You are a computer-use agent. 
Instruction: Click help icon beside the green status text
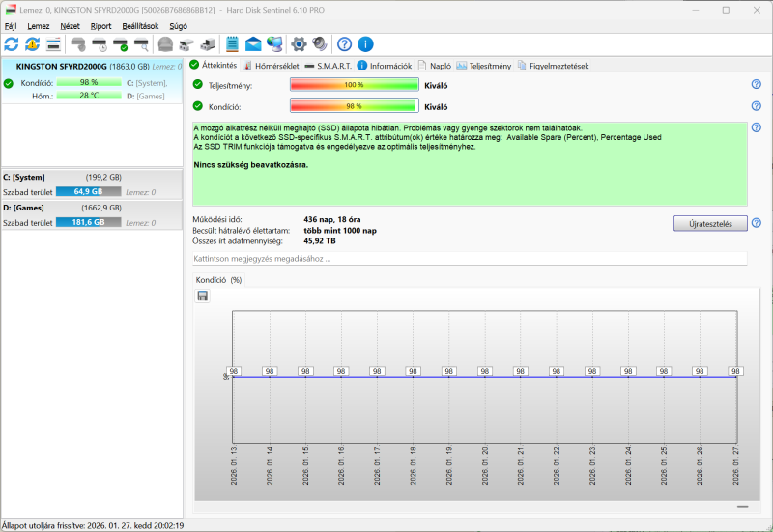757,127
